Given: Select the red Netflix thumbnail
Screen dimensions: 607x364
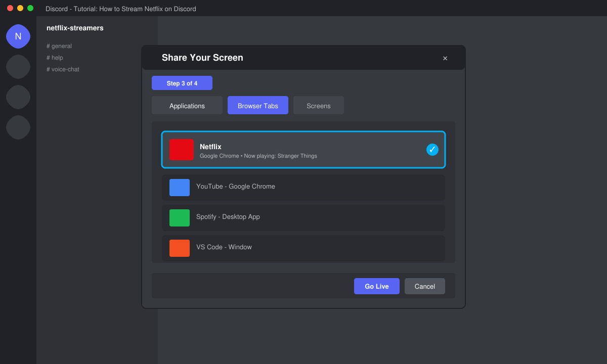Looking at the screenshot, I should click(x=182, y=150).
